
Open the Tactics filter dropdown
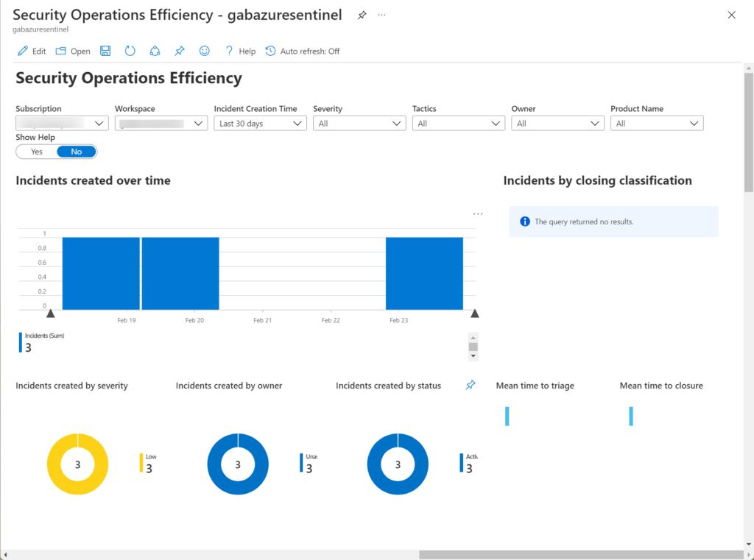point(458,124)
